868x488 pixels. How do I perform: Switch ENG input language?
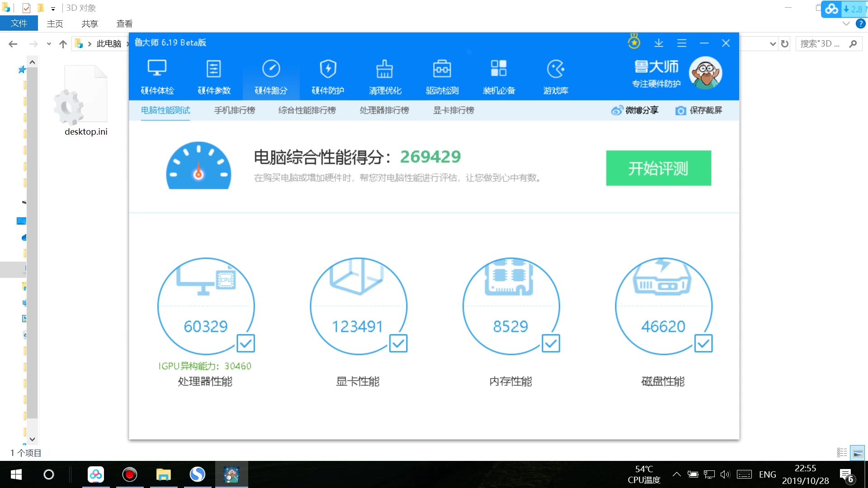click(767, 474)
